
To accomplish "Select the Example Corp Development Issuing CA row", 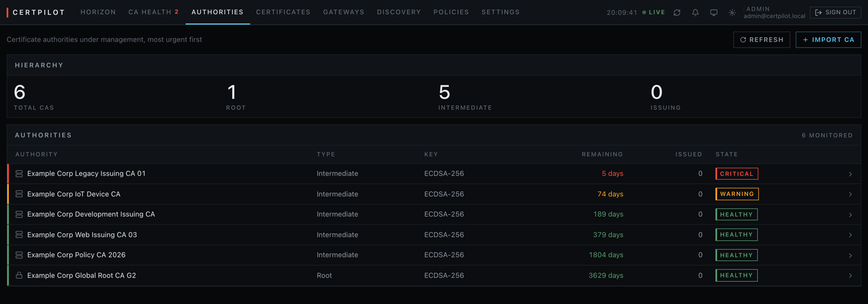I will 434,214.
